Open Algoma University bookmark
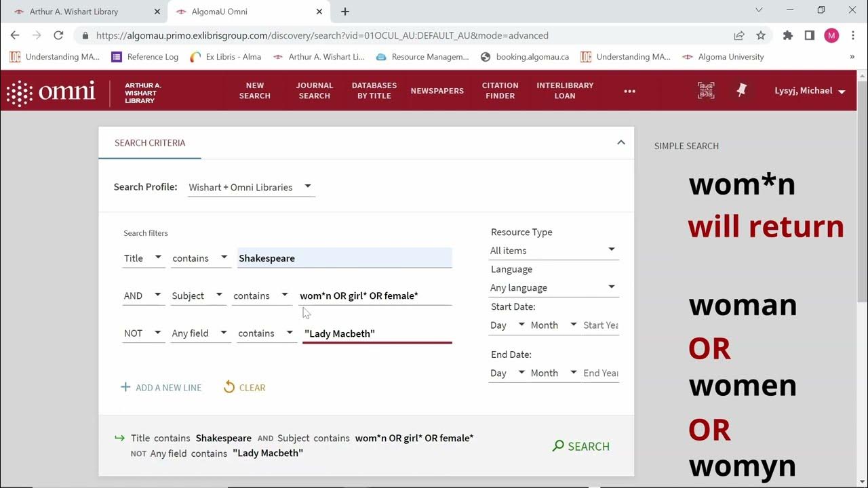 724,57
